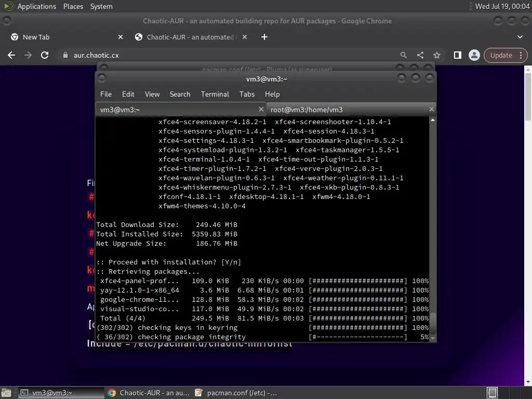The width and height of the screenshot is (532, 399).
Task: Bookmark this page with the star
Action: tap(436, 55)
